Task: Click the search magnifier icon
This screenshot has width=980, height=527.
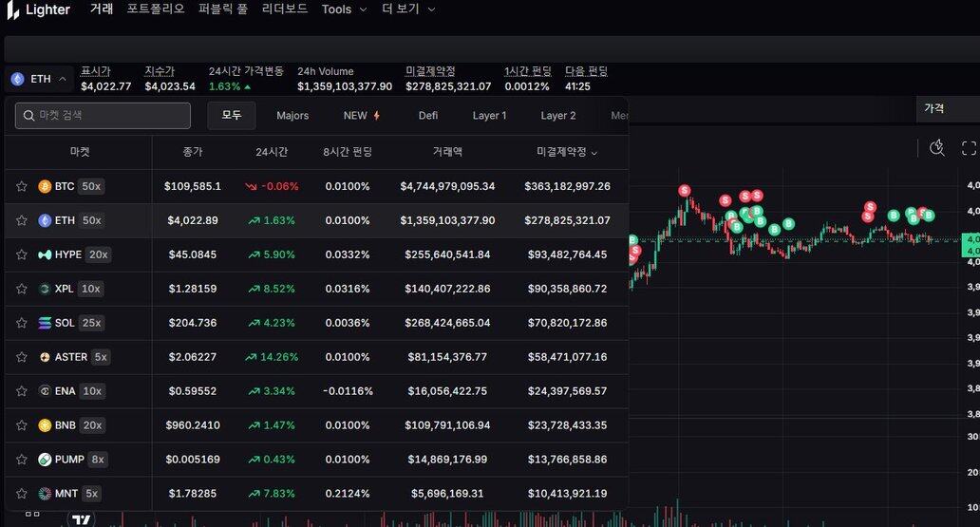Action: point(28,116)
